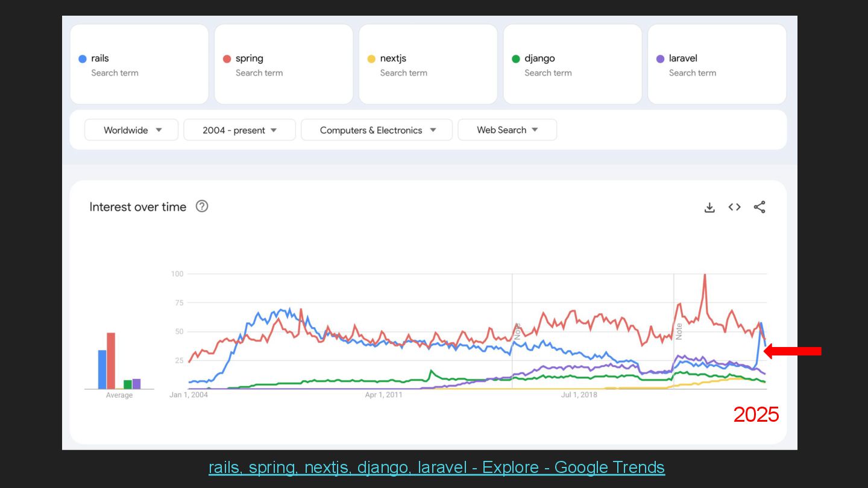868x488 pixels.
Task: Open the Google Trends Explore link
Action: [436, 468]
